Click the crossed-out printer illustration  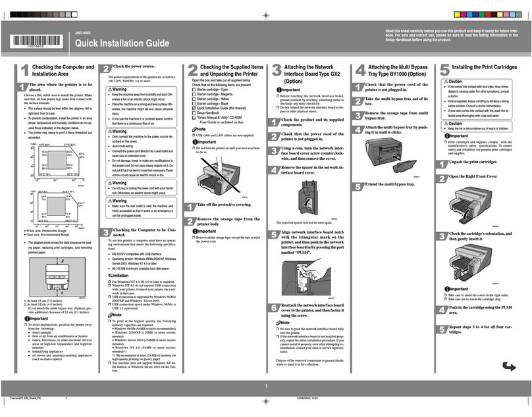coord(219,178)
